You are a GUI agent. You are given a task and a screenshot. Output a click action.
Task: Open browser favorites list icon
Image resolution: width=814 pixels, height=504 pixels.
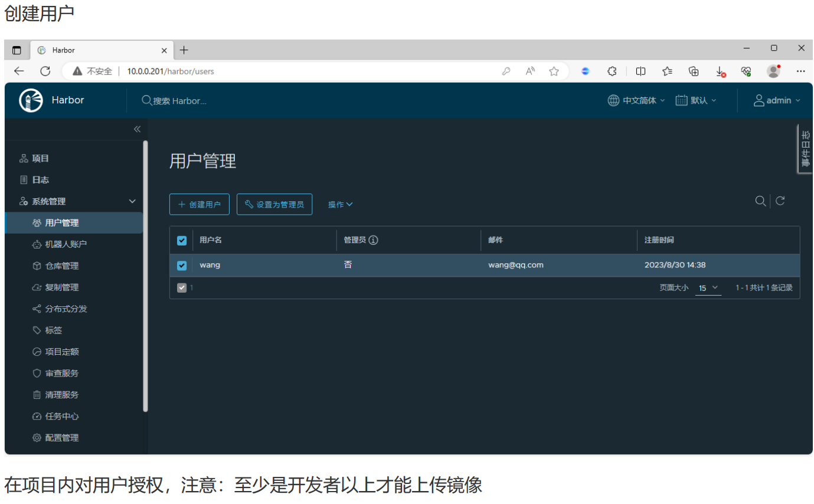pos(667,71)
